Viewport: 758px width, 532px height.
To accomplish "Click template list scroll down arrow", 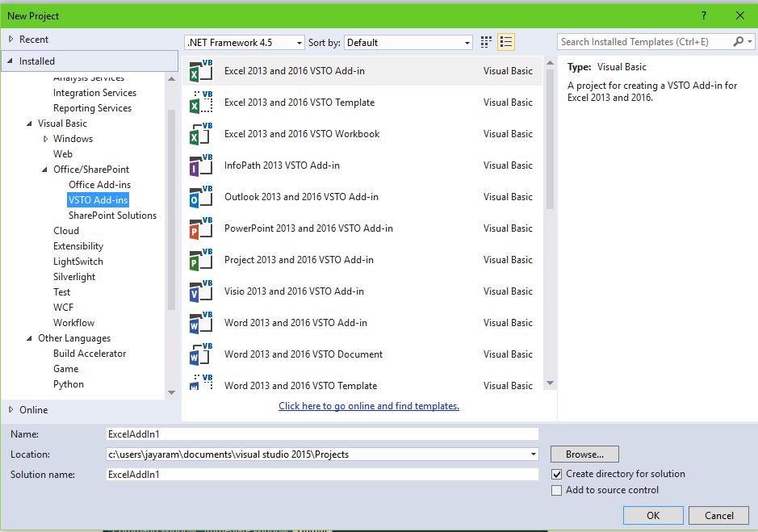I will coord(550,383).
